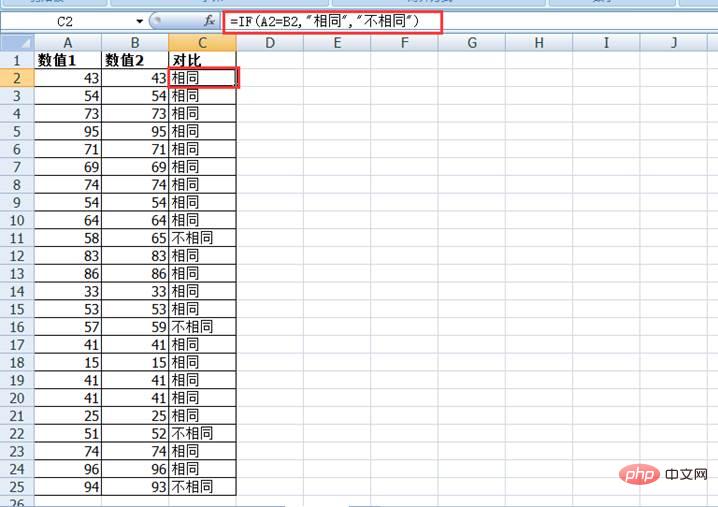
Task: Click cell A18 with value 15
Action: pos(68,363)
